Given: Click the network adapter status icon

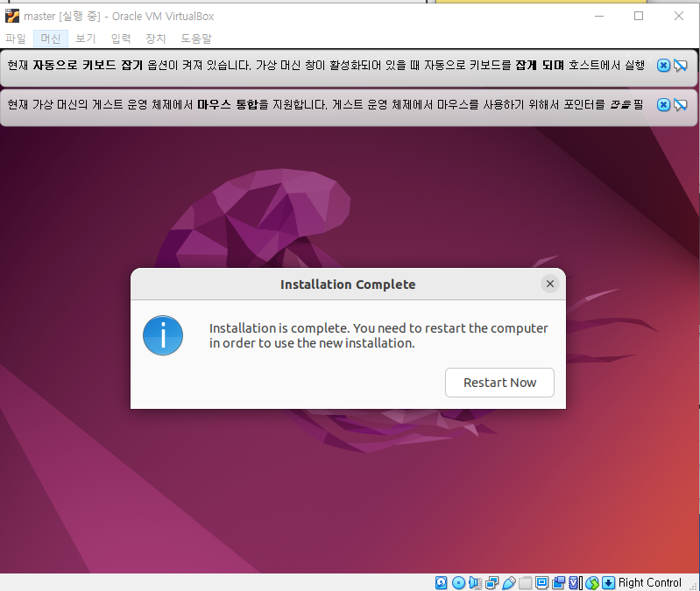Looking at the screenshot, I should (x=492, y=582).
